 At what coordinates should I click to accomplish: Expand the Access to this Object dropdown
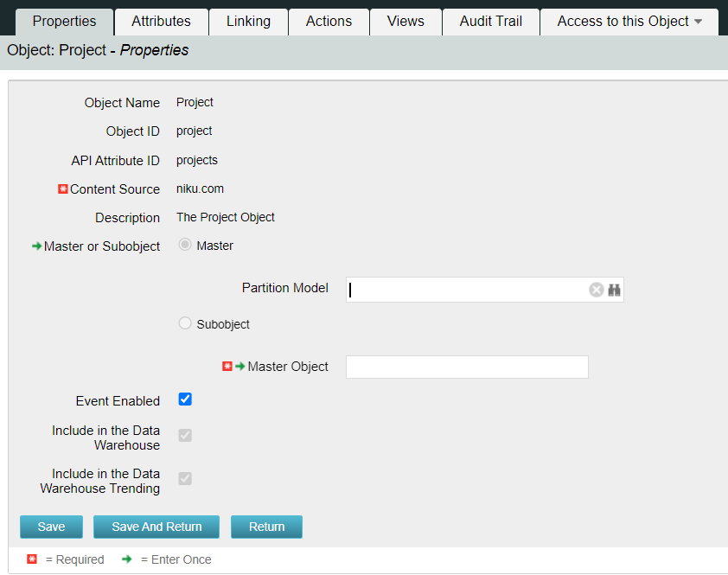tap(629, 22)
